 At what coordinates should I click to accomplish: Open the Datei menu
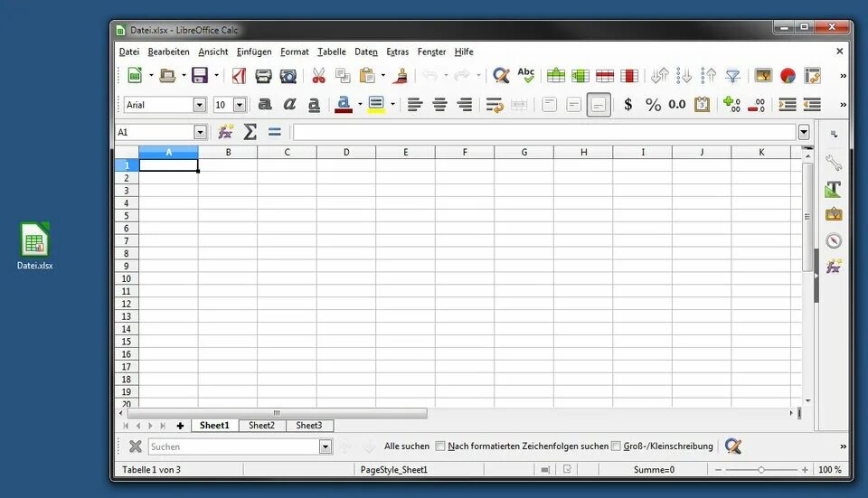[x=129, y=52]
